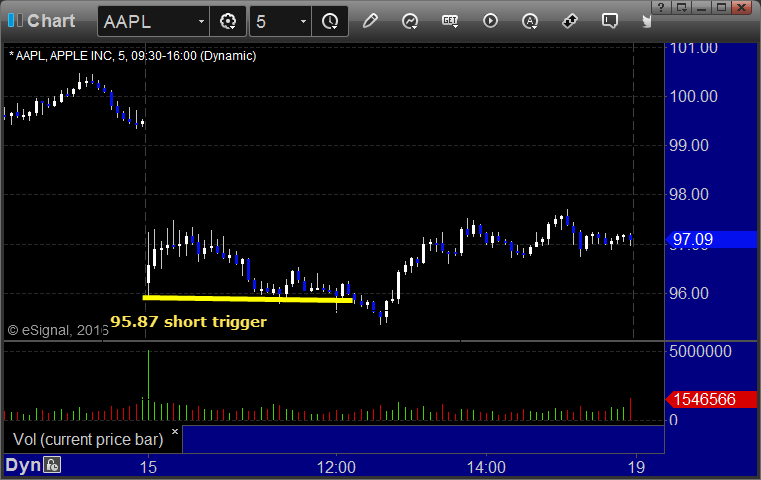Click the date label 15 on time axis

tap(148, 467)
